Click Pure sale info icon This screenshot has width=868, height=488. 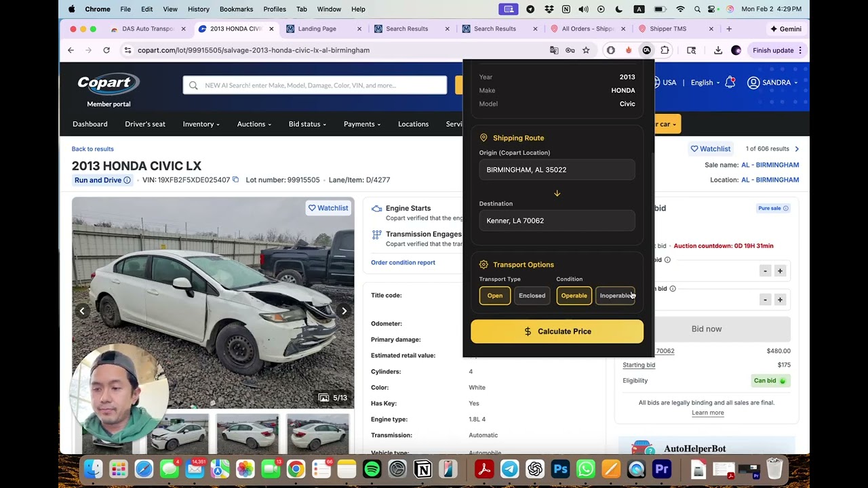786,208
